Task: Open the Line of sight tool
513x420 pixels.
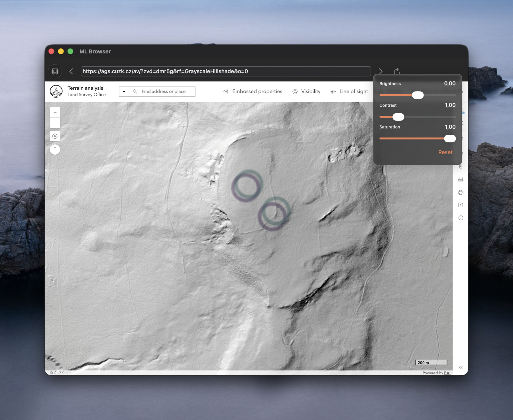Action: pyautogui.click(x=349, y=91)
